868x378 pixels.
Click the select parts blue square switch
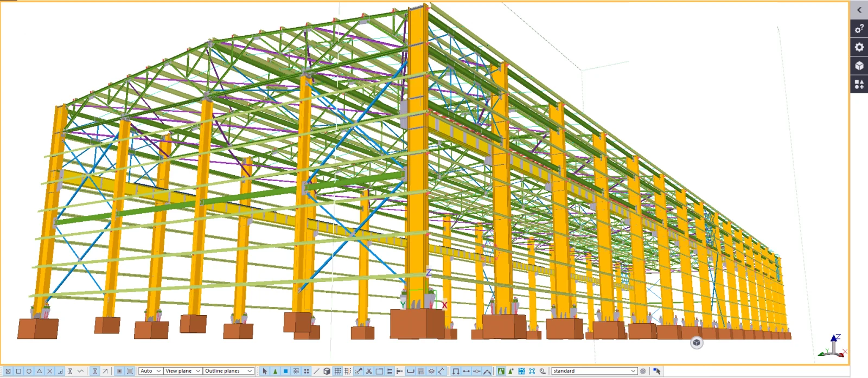[285, 371]
